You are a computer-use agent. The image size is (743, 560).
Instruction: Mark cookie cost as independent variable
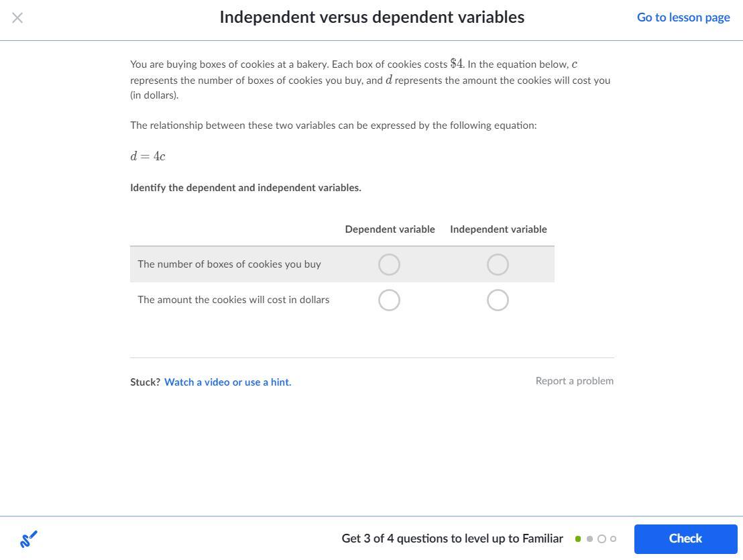click(498, 300)
